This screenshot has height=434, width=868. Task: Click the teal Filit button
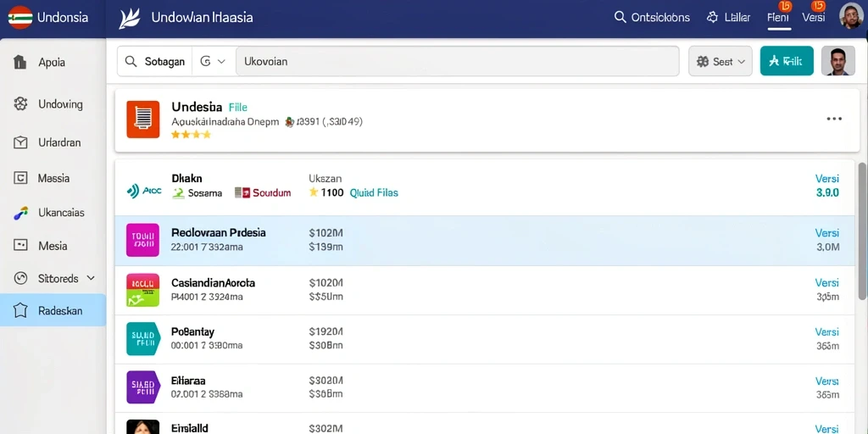pyautogui.click(x=787, y=61)
